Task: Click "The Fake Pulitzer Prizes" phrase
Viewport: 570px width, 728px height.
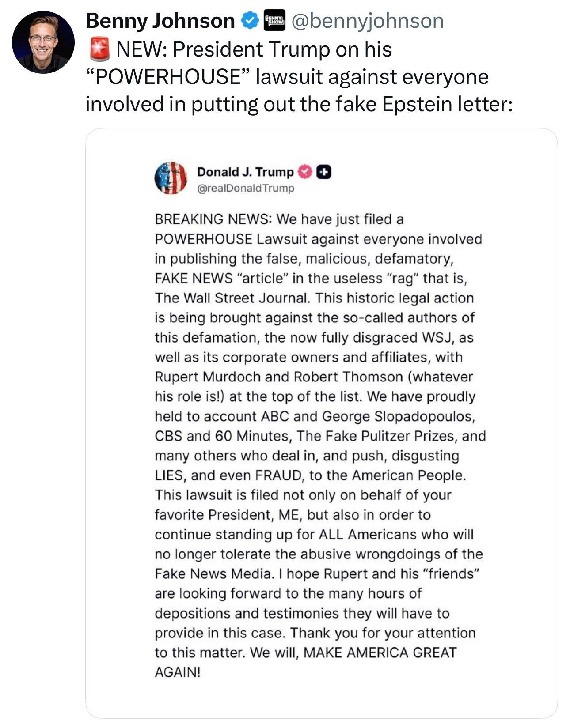Action: click(377, 436)
